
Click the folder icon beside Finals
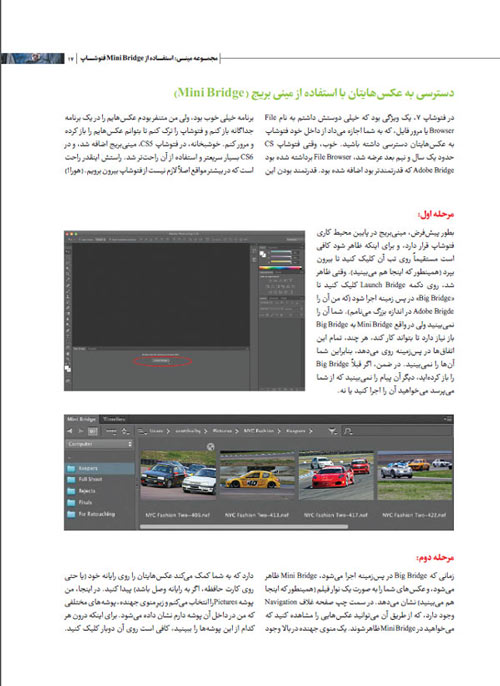[x=71, y=503]
